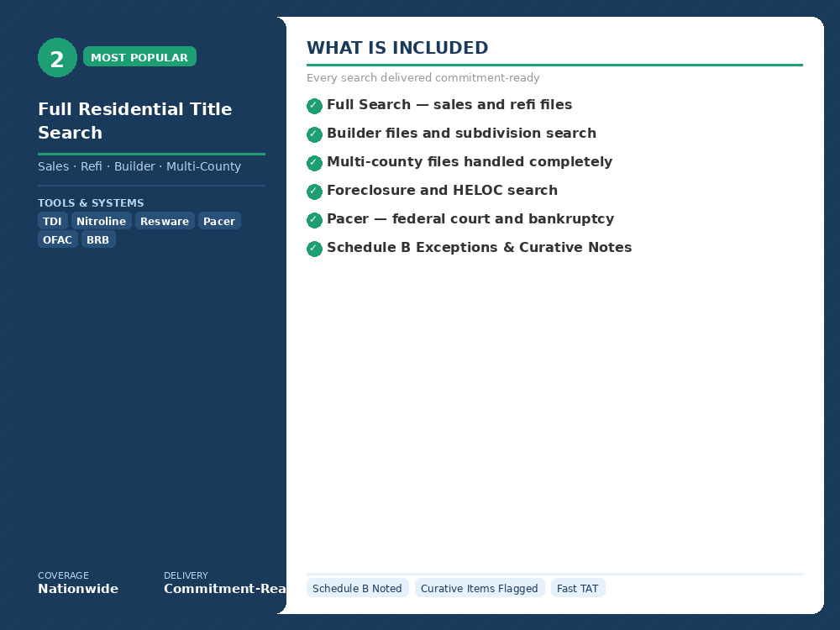840x630 pixels.
Task: Click the WHAT IS INCLUDED heading
Action: [x=397, y=47]
